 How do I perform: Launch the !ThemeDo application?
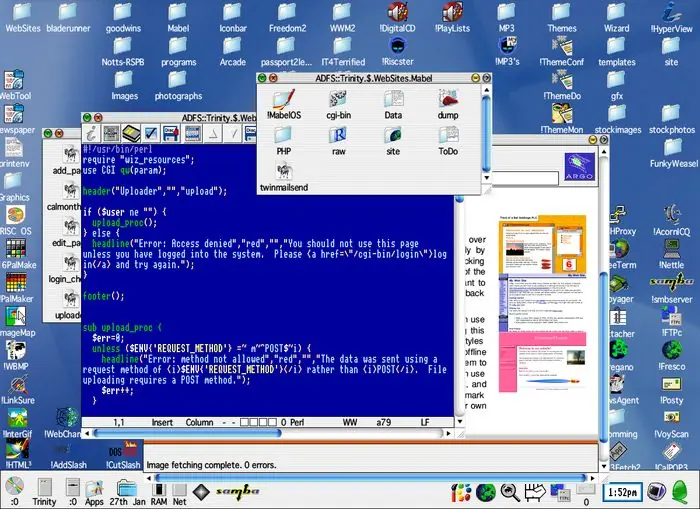click(562, 86)
